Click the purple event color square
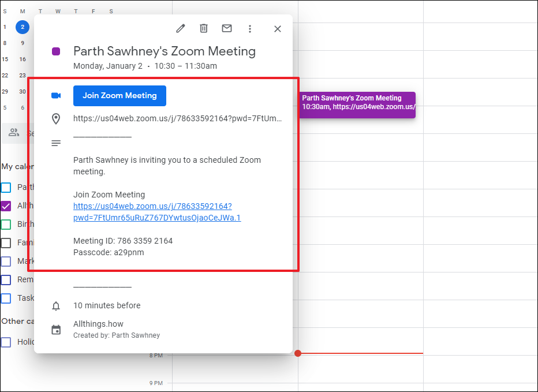538x392 pixels. [56, 51]
